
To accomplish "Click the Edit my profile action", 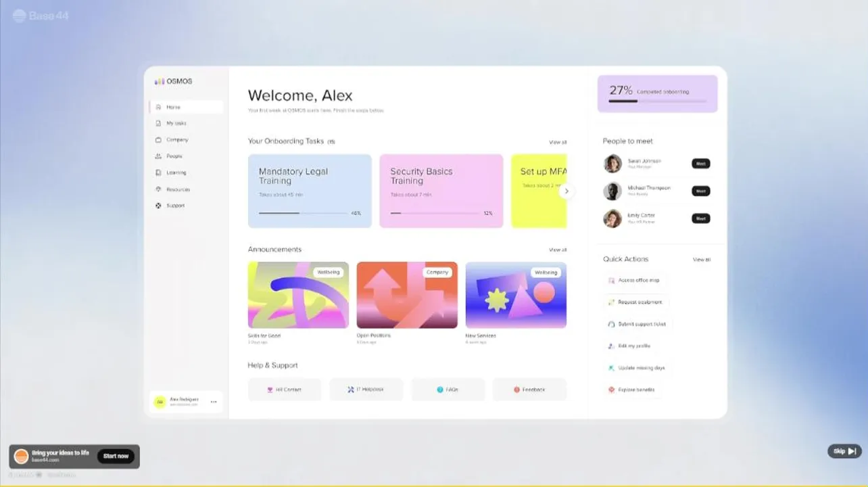I will click(629, 346).
